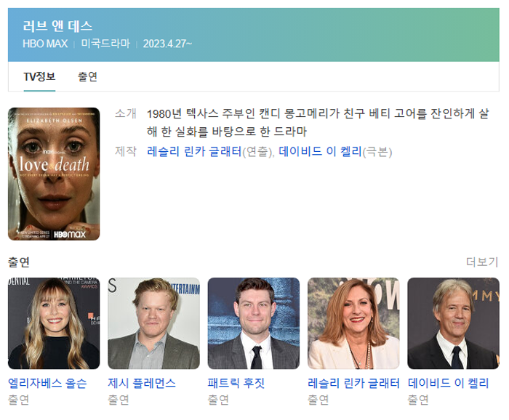This screenshot has width=509, height=420.
Task: Select 데이비드 이 켈리 cast photo
Action: 453,323
